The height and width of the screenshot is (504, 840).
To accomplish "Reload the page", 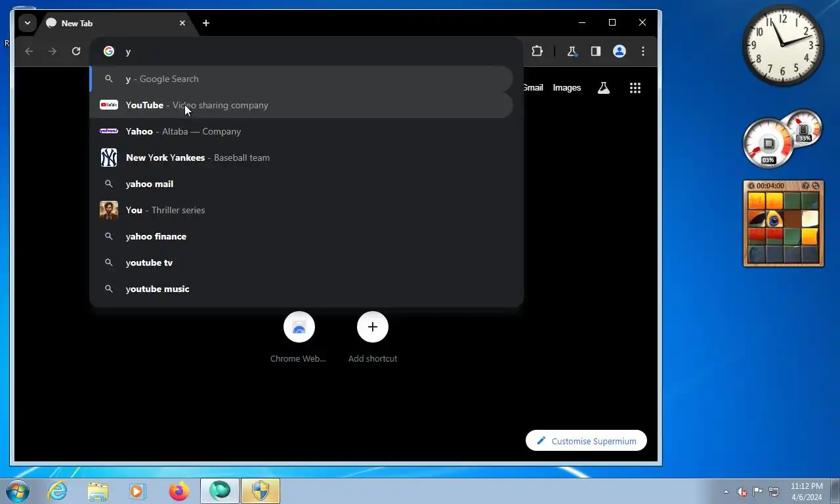I will [76, 51].
